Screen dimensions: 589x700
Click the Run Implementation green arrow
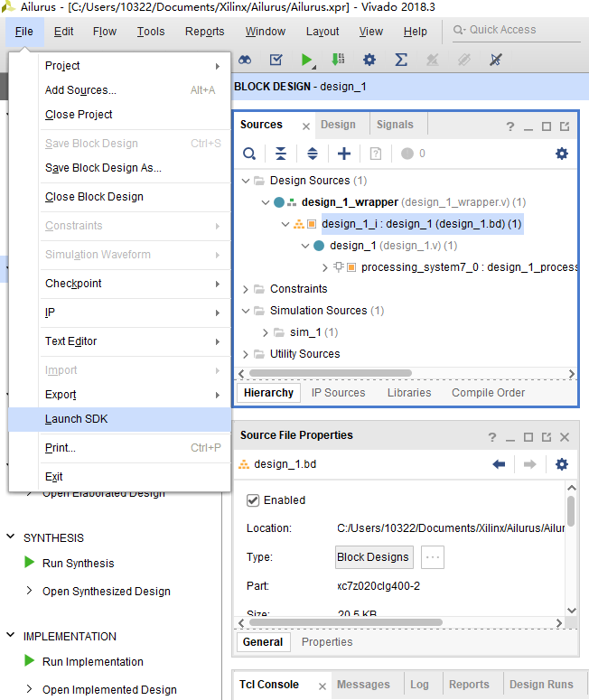(30, 660)
